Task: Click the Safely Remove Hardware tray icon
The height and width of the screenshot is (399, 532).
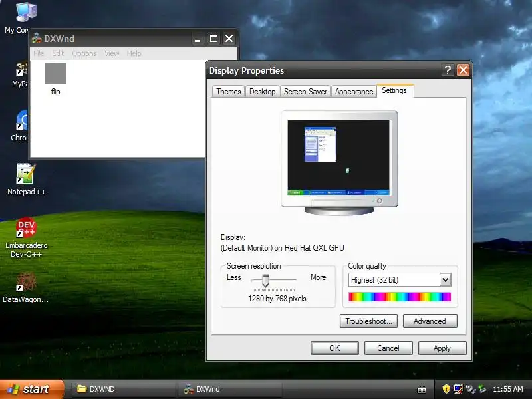Action: [481, 389]
